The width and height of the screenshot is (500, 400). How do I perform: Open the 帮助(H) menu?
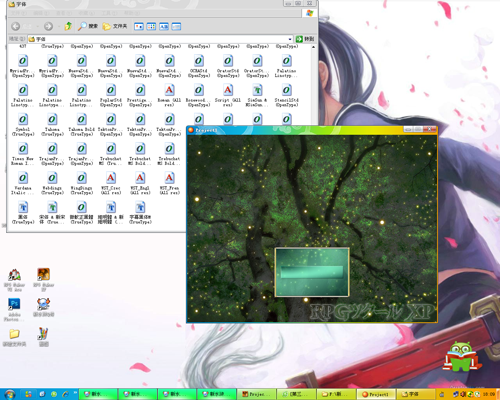coord(132,13)
